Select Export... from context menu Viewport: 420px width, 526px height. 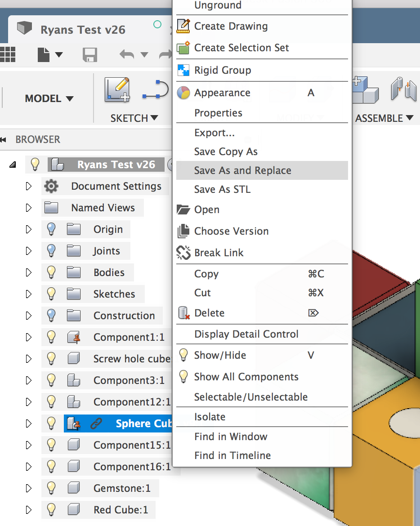pyautogui.click(x=262, y=133)
